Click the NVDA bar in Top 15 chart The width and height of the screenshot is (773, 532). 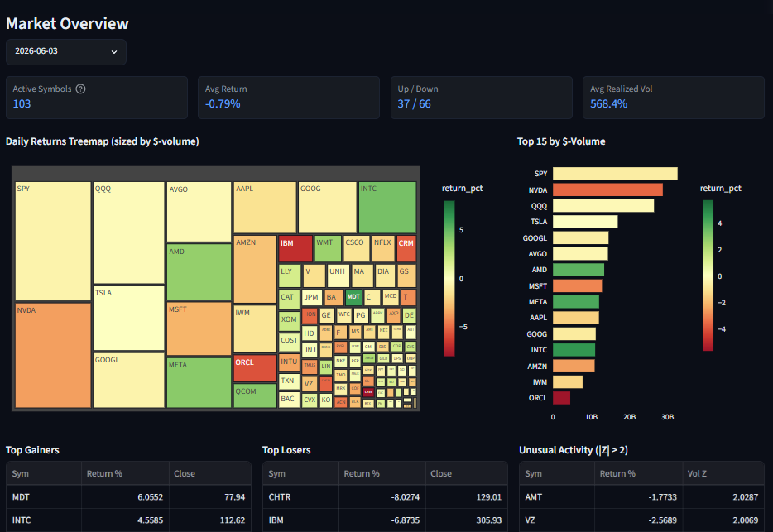click(607, 189)
